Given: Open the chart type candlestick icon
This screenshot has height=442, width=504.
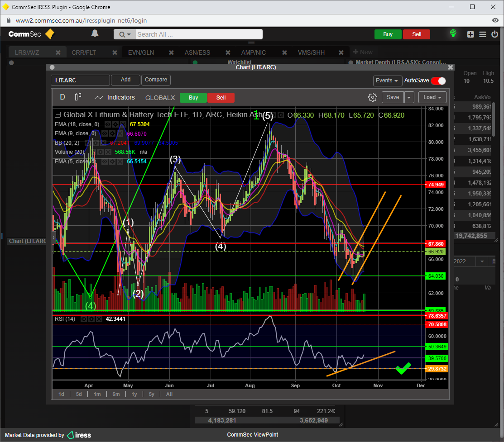Looking at the screenshot, I should point(78,97).
